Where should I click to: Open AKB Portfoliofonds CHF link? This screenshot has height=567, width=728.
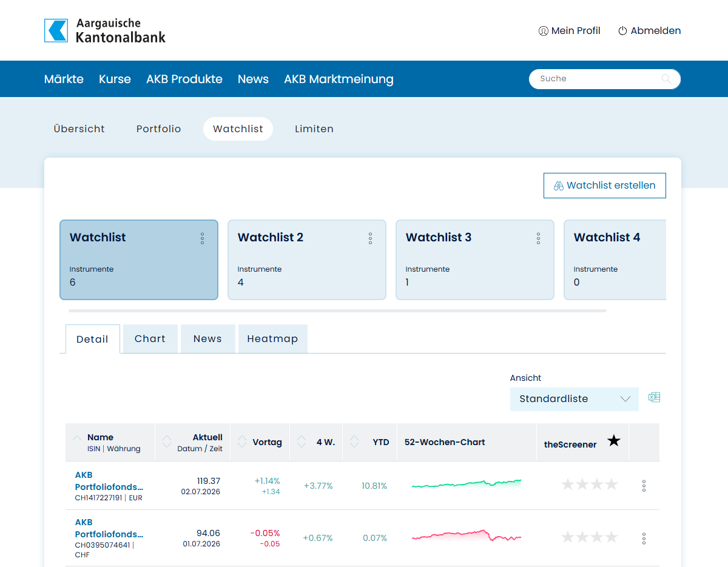point(109,528)
